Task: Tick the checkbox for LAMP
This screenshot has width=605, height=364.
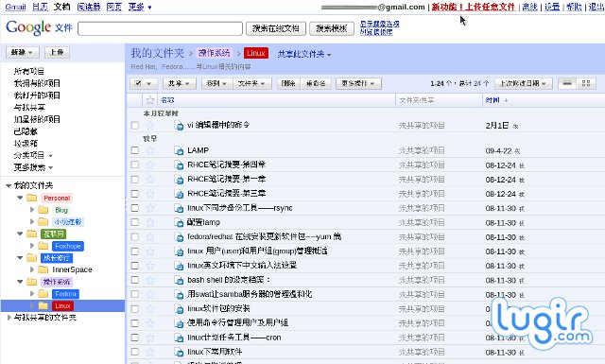Action: point(134,150)
